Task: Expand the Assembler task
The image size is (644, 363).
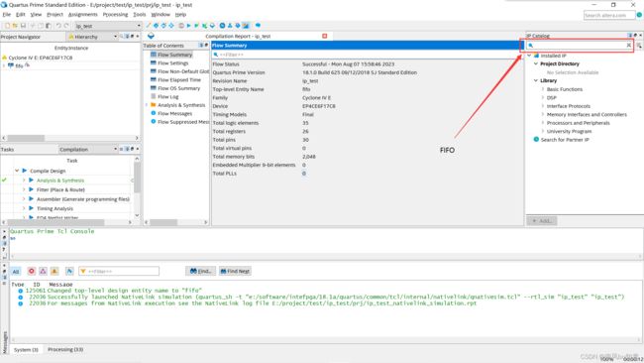Action: [24, 199]
